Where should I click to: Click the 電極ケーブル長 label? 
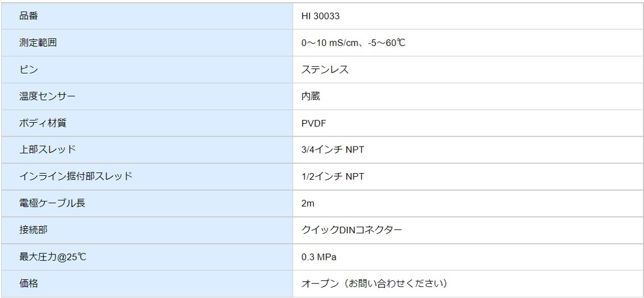[x=52, y=203]
